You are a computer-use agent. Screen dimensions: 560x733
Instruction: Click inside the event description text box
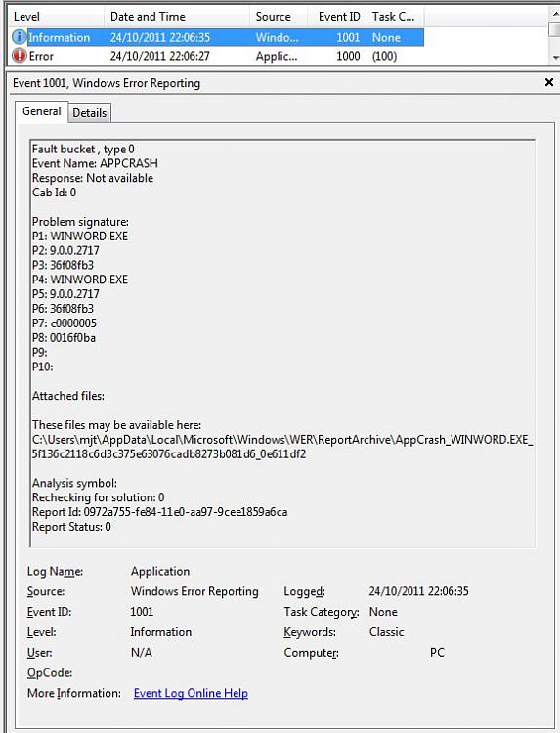tap(282, 343)
